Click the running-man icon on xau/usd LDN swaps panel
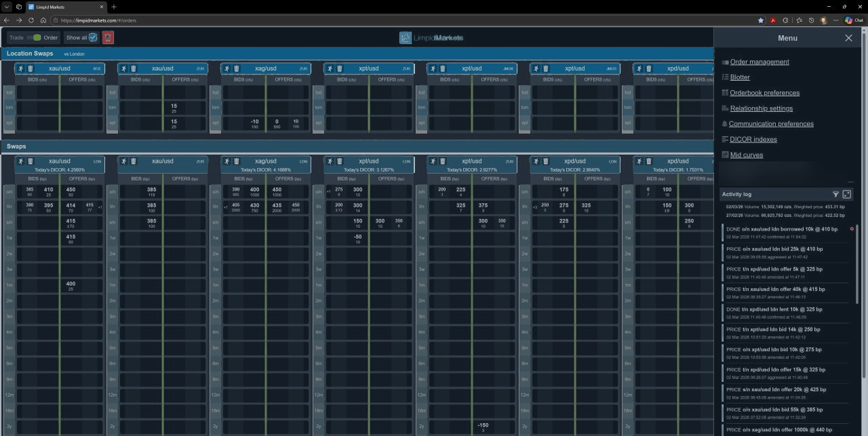Screen dimensions: 868x436 coord(20,161)
